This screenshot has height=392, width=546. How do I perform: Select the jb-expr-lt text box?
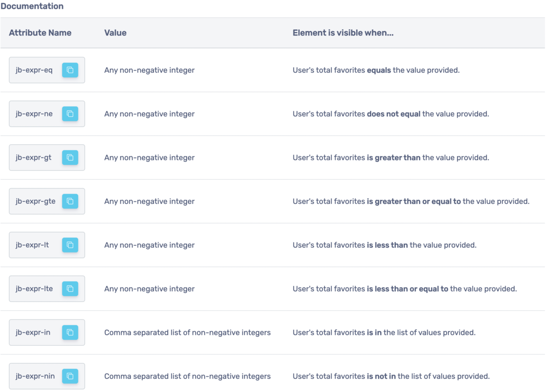[x=33, y=245]
